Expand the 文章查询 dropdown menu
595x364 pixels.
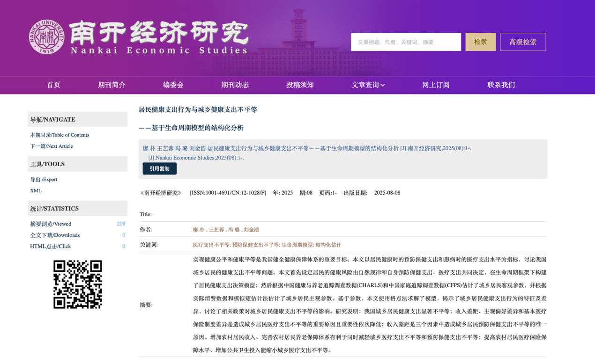(368, 85)
